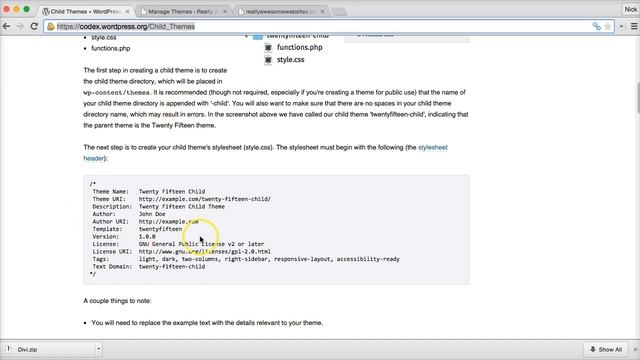Open the Divi.zip download options arrow

(x=98, y=349)
